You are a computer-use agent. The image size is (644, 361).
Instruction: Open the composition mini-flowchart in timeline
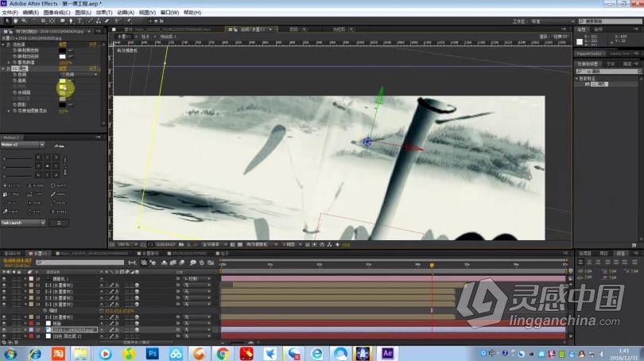(x=132, y=262)
